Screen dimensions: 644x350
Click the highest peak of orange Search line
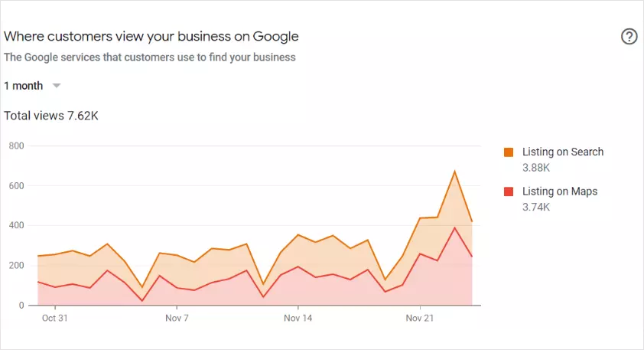(454, 172)
